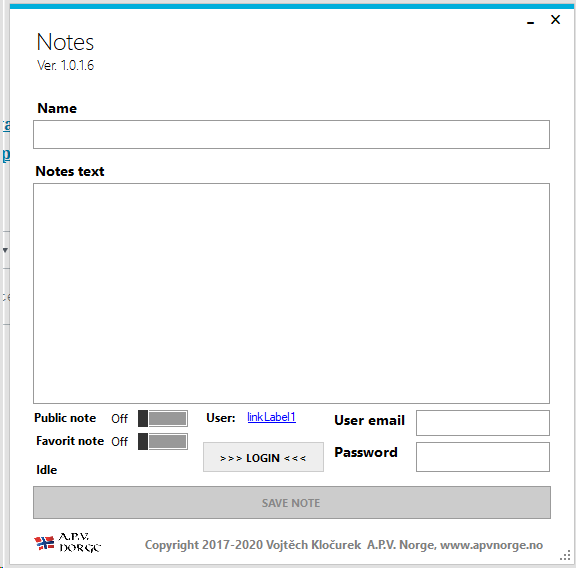
Task: Click the Off label beside Public note
Action: [119, 418]
